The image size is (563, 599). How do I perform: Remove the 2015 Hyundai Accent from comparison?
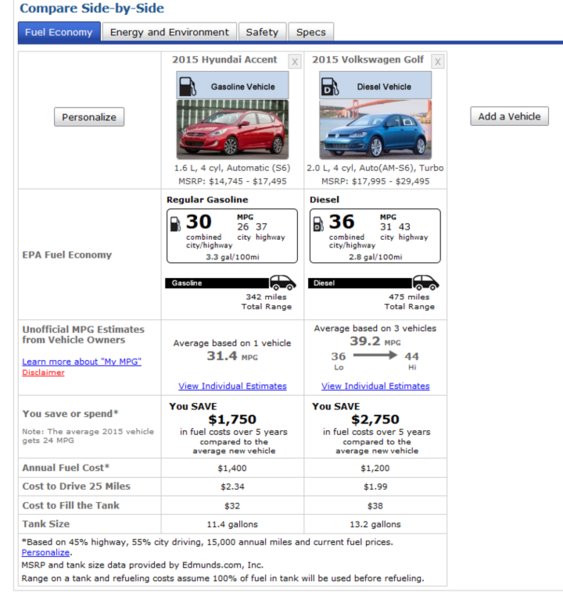[x=294, y=62]
